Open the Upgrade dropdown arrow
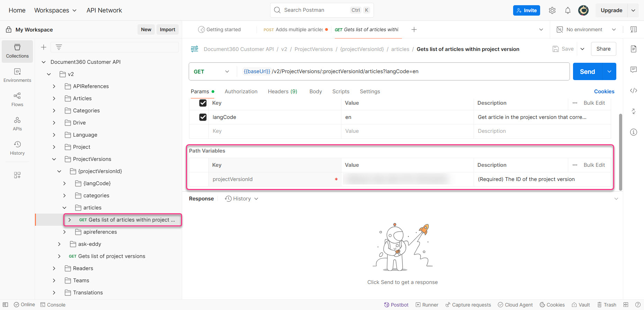Viewport: 644px width, 310px height. pyautogui.click(x=633, y=10)
